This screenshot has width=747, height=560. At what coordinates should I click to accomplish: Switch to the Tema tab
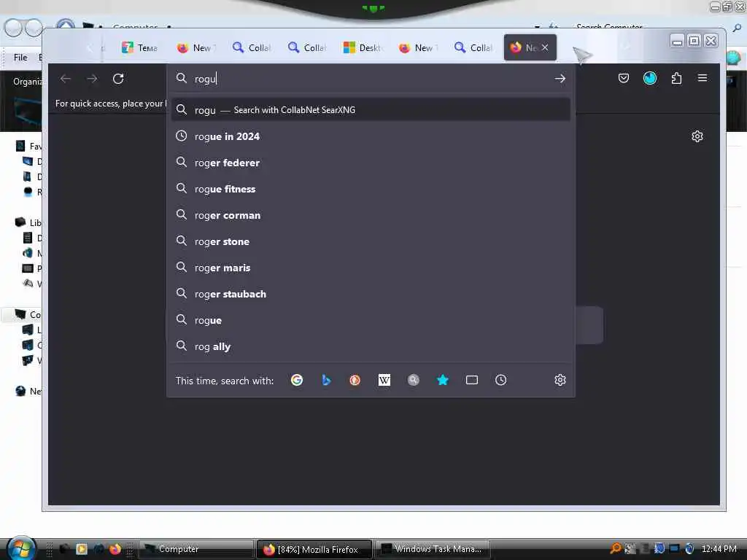point(139,47)
